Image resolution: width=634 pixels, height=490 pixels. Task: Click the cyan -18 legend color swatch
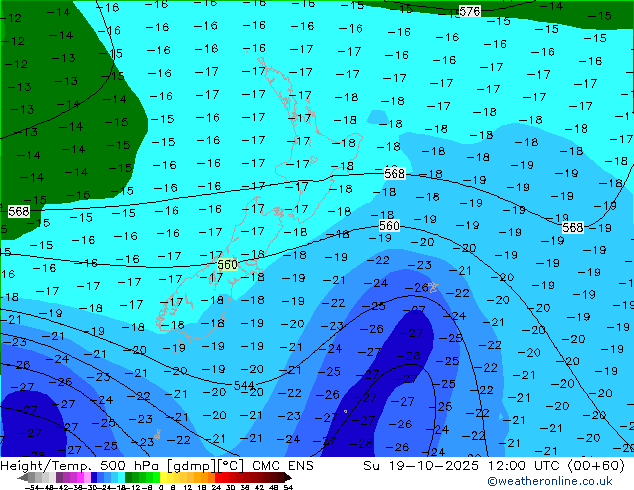(x=122, y=477)
